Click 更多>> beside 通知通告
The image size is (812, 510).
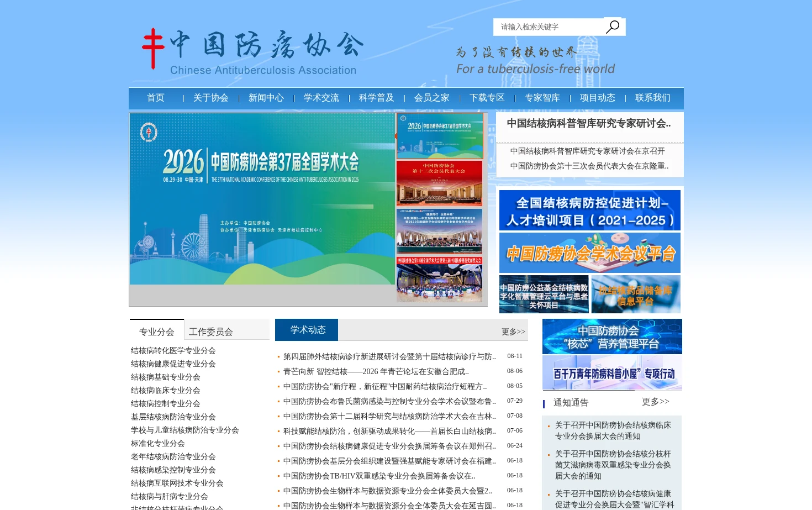click(x=656, y=402)
